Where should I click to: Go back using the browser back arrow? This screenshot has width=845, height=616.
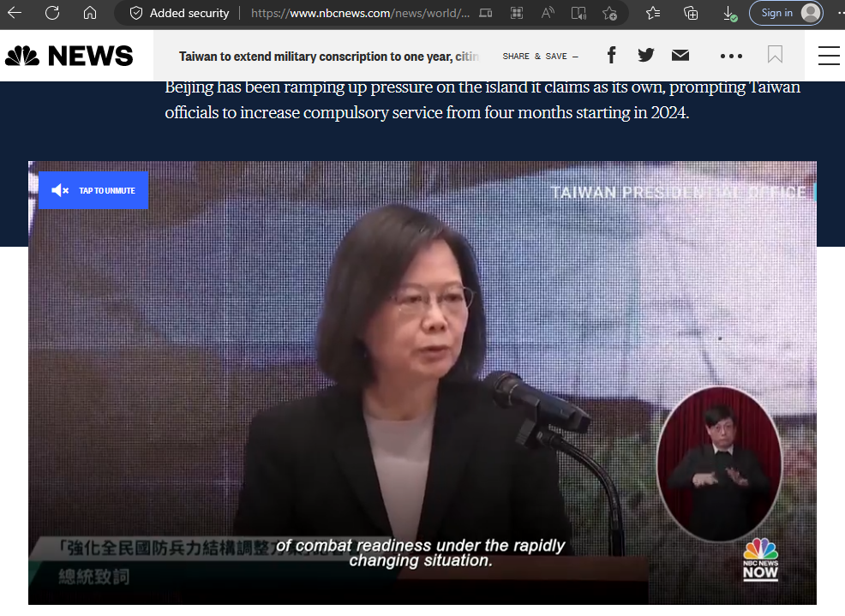(x=15, y=12)
